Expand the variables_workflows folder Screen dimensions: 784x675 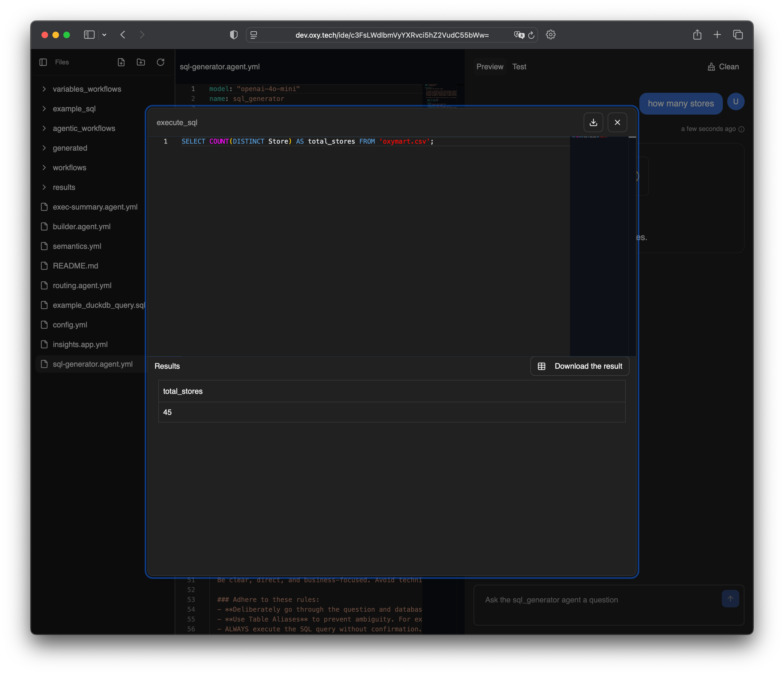pos(87,89)
